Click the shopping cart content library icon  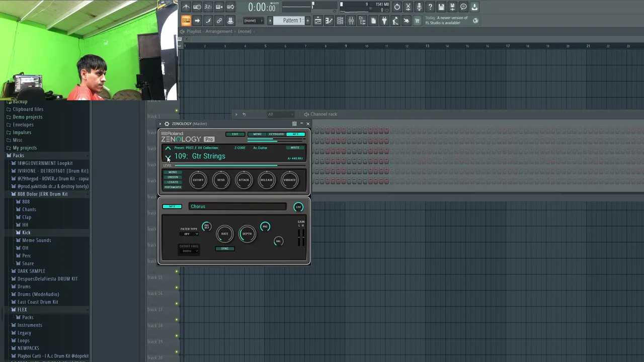(417, 21)
